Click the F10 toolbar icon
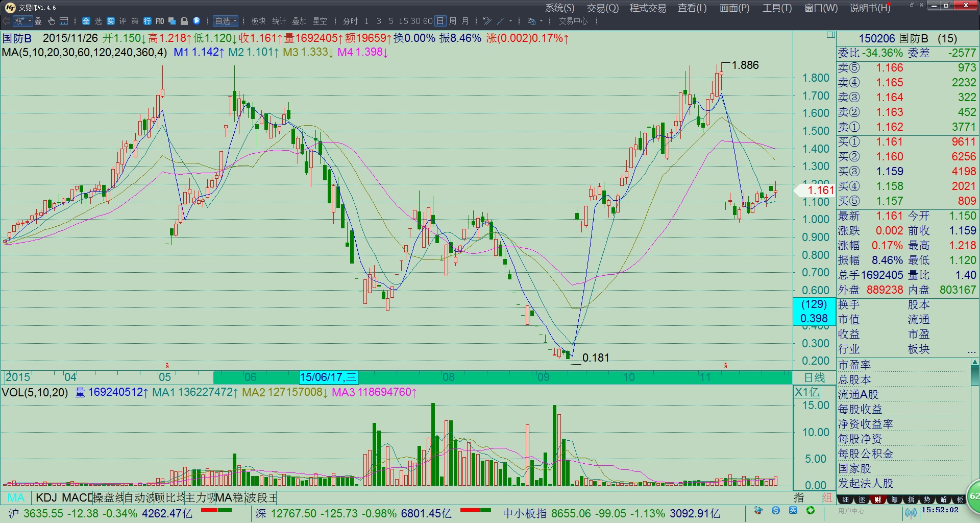Screen dimensions: 980x523 (x=160, y=21)
